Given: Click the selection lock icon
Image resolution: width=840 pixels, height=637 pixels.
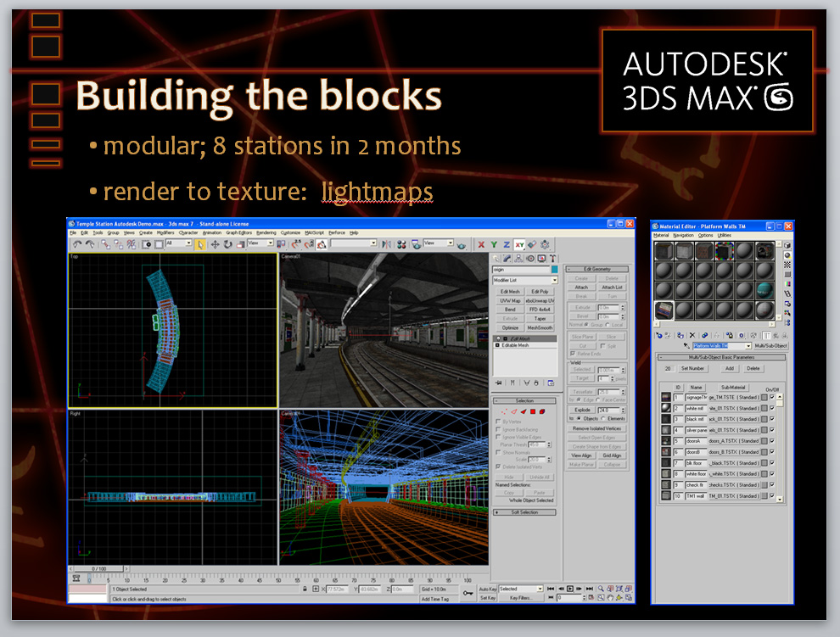Looking at the screenshot, I should click(x=305, y=589).
